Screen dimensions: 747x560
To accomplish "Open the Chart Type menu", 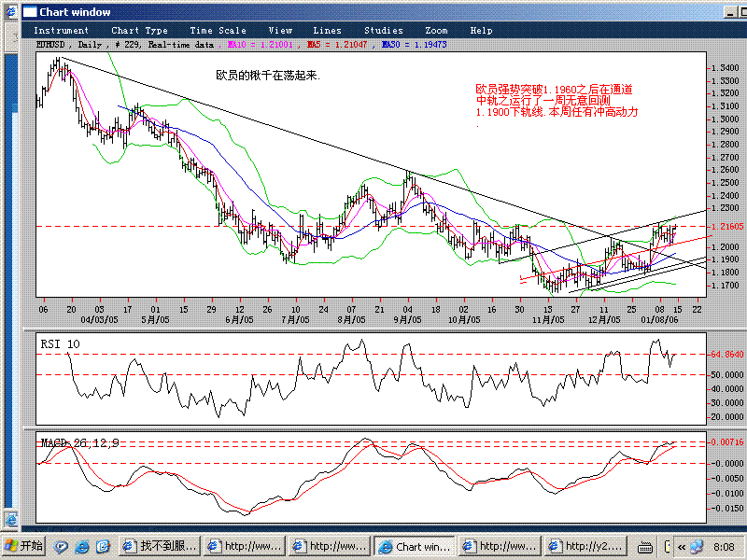I will (139, 31).
